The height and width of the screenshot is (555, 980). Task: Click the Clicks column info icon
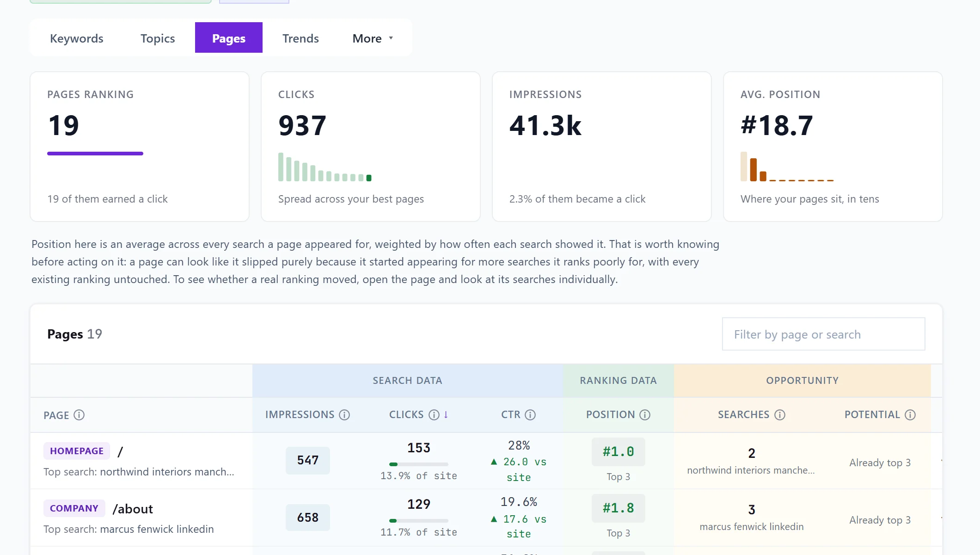[434, 415]
